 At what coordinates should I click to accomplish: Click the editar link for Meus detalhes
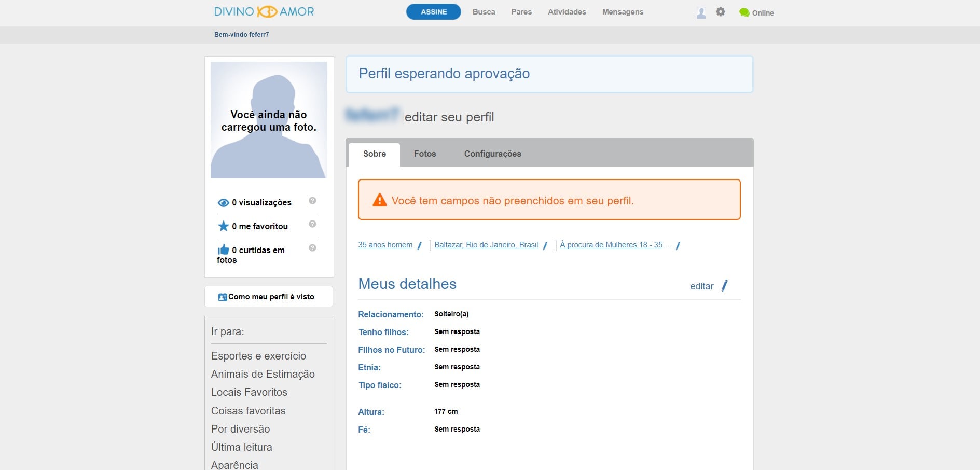pyautogui.click(x=701, y=286)
